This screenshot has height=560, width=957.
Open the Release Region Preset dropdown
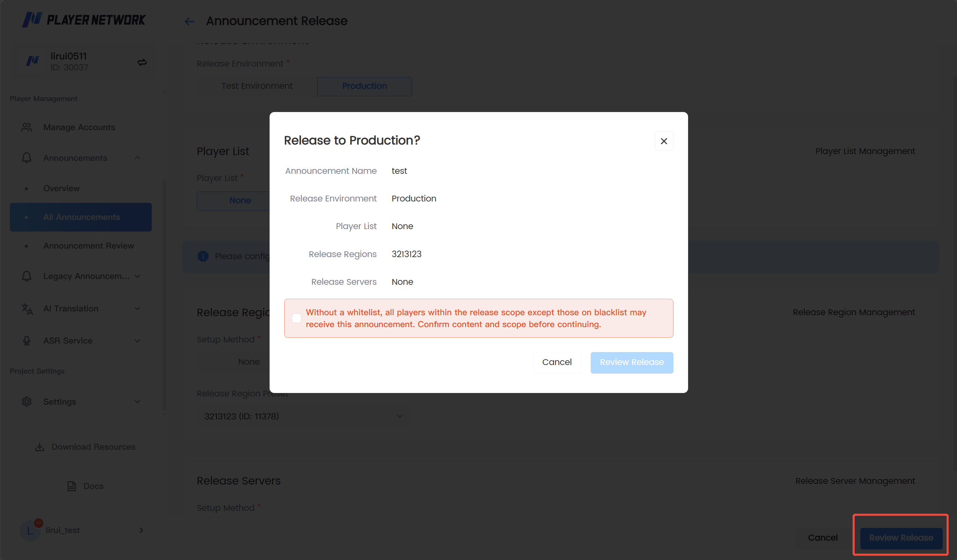click(303, 416)
